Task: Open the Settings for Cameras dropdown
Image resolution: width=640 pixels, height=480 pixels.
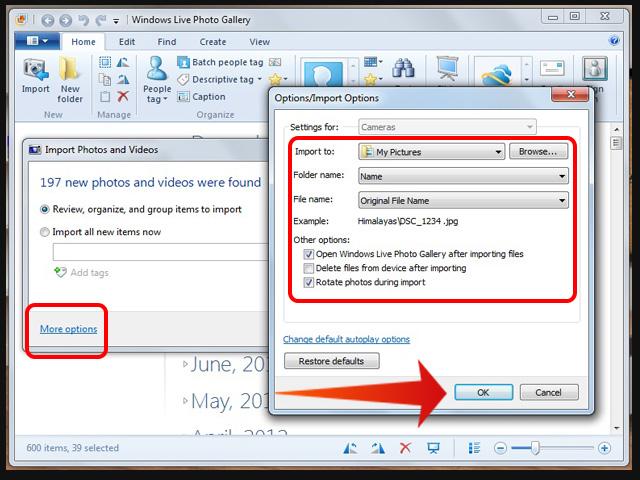Action: 447,127
